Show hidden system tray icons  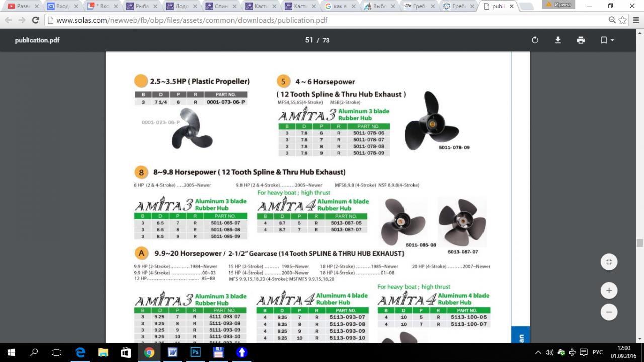tap(538, 352)
